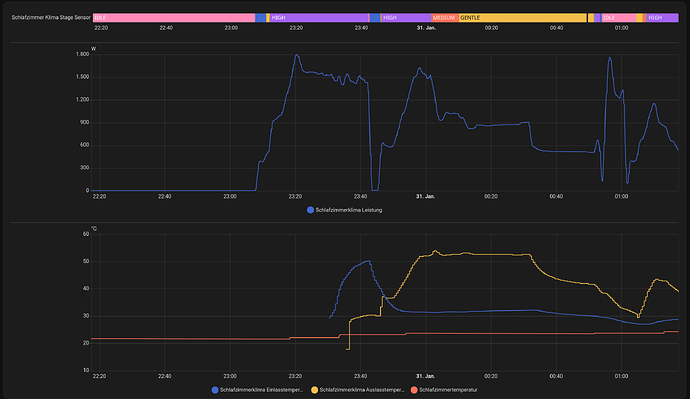Toggle the Schlafzimmerklima Leistung legend dot
This screenshot has height=399, width=690.
[310, 210]
